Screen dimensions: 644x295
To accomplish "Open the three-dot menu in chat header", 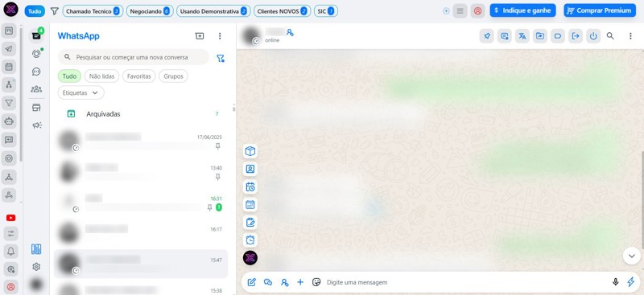I will tap(630, 36).
